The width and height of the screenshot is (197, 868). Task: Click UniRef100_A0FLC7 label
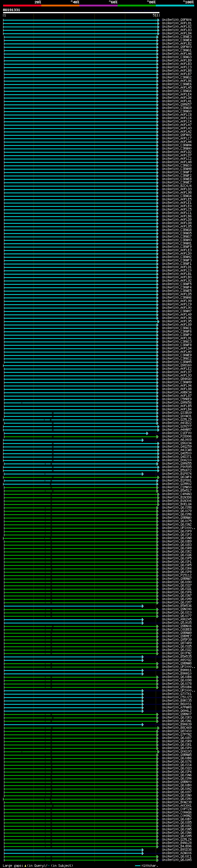tap(177, 139)
